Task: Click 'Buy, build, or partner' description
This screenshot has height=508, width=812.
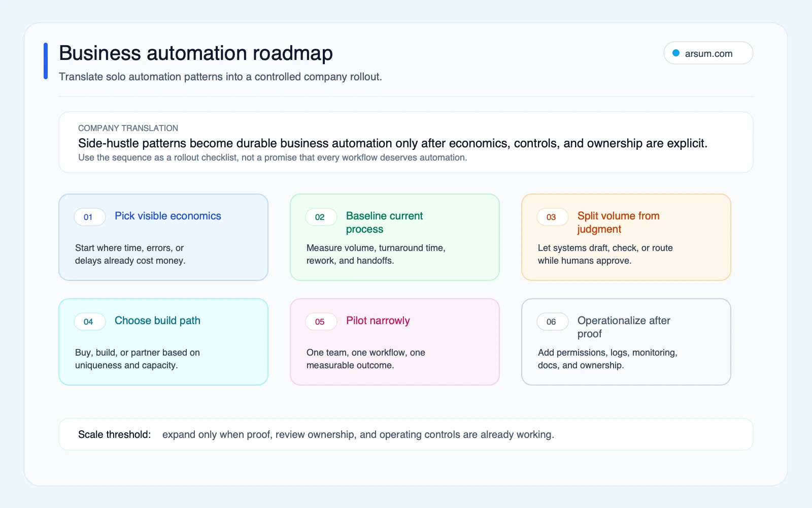Action: pos(138,359)
